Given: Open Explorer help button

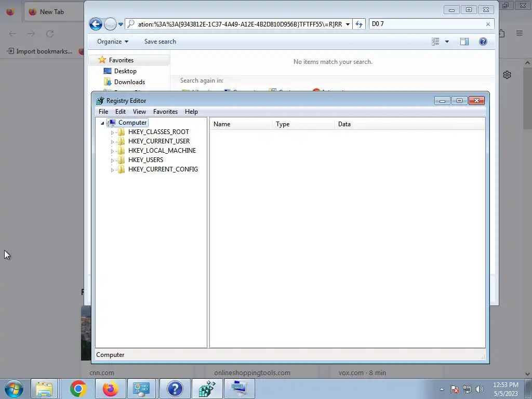Looking at the screenshot, I should pos(483,42).
